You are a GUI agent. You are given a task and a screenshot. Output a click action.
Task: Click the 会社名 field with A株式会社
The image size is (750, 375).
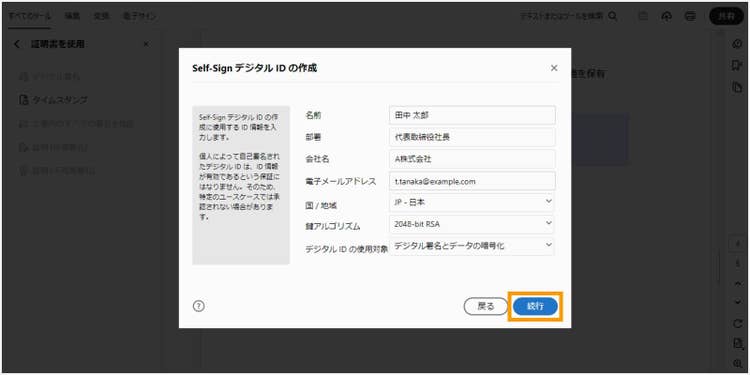472,159
